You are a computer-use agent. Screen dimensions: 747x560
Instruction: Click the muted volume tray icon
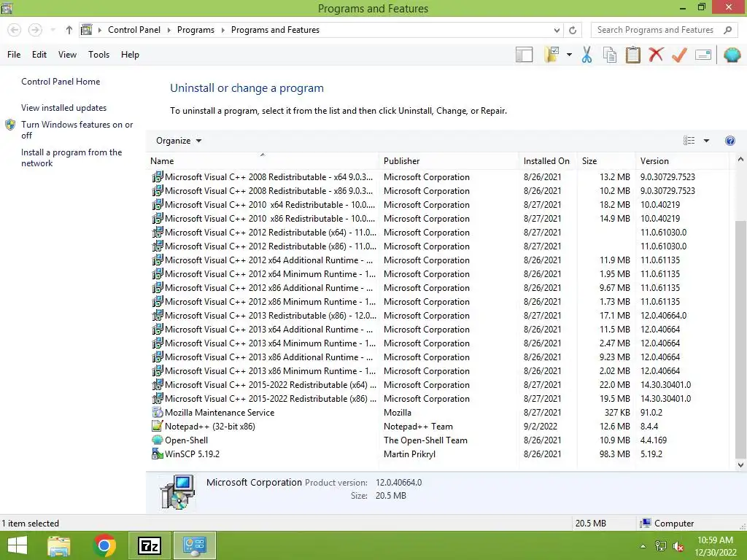pyautogui.click(x=678, y=545)
